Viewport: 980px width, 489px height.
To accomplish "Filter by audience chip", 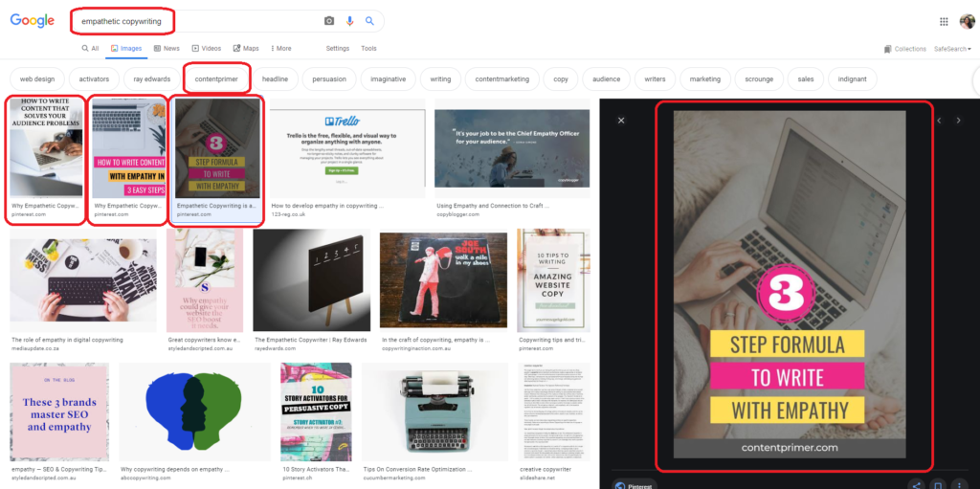I will (606, 79).
